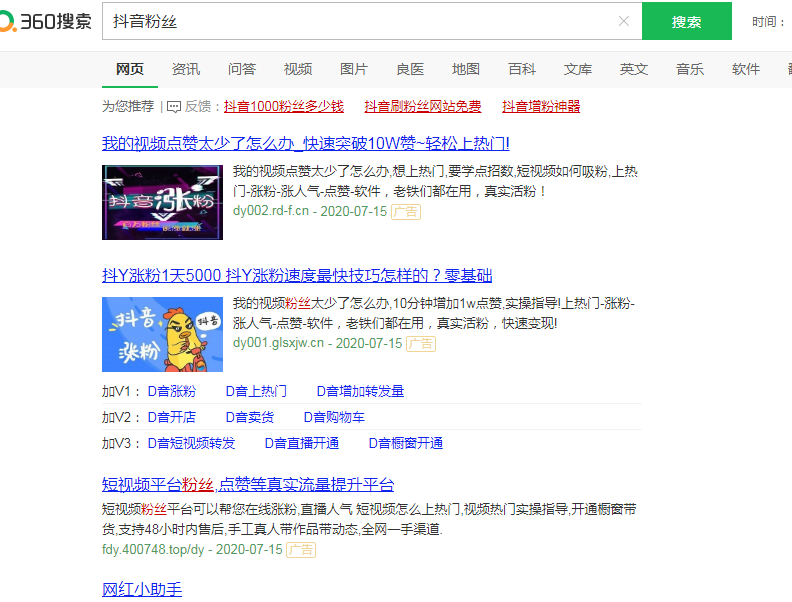
Task: Open suggestion 抖音1000粉丝多少钱
Action: (284, 107)
